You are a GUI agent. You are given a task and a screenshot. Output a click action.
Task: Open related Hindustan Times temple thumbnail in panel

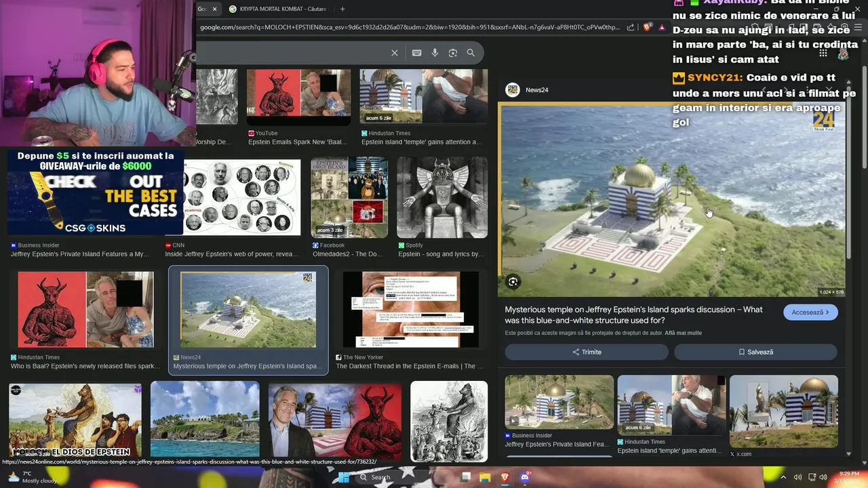click(x=671, y=405)
